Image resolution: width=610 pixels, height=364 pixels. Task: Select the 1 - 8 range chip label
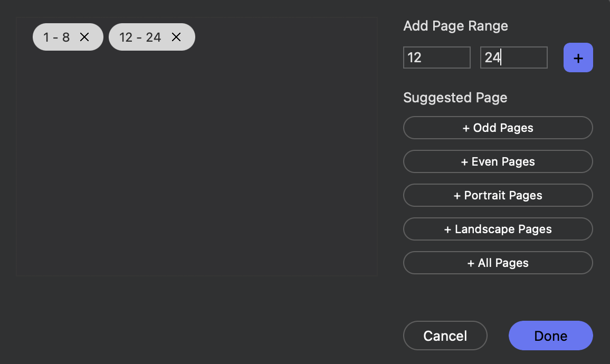point(56,37)
